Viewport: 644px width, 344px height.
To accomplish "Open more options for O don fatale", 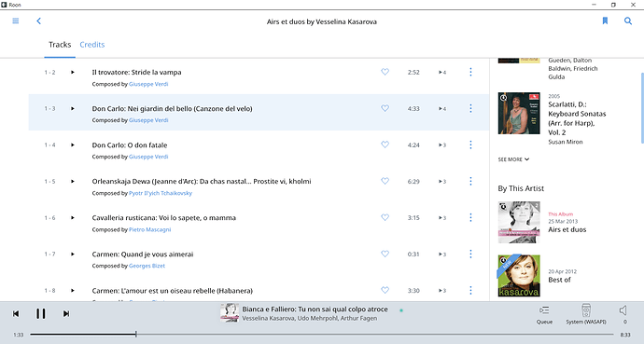I will pyautogui.click(x=470, y=144).
